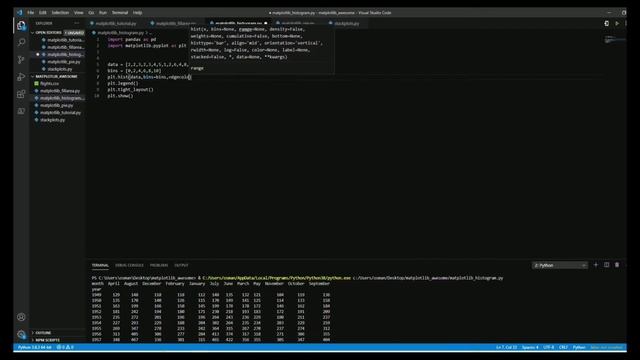This screenshot has width=640, height=360.
Task: Select the Problems panel tab
Action: (159, 265)
